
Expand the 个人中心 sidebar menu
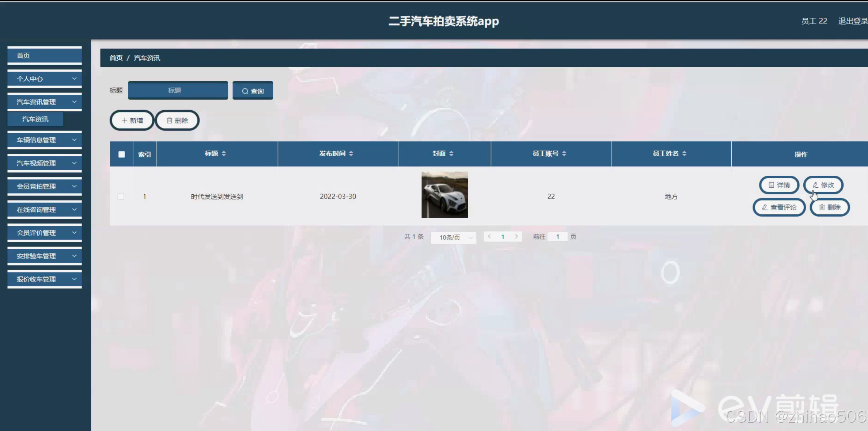(44, 79)
